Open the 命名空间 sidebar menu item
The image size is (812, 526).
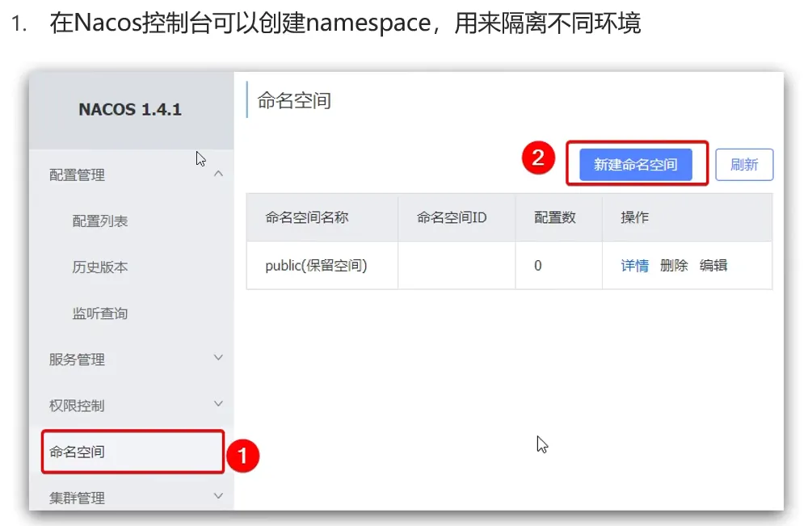pyautogui.click(x=78, y=452)
